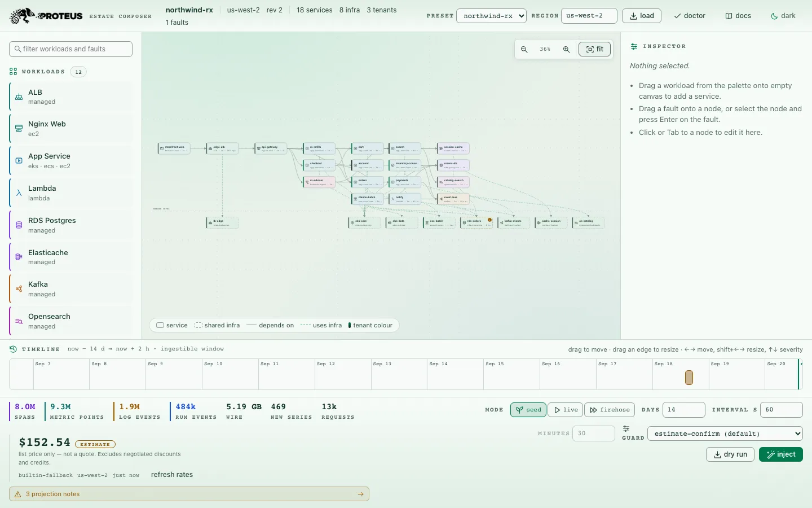812x508 pixels.
Task: Run the doctor check
Action: (690, 16)
